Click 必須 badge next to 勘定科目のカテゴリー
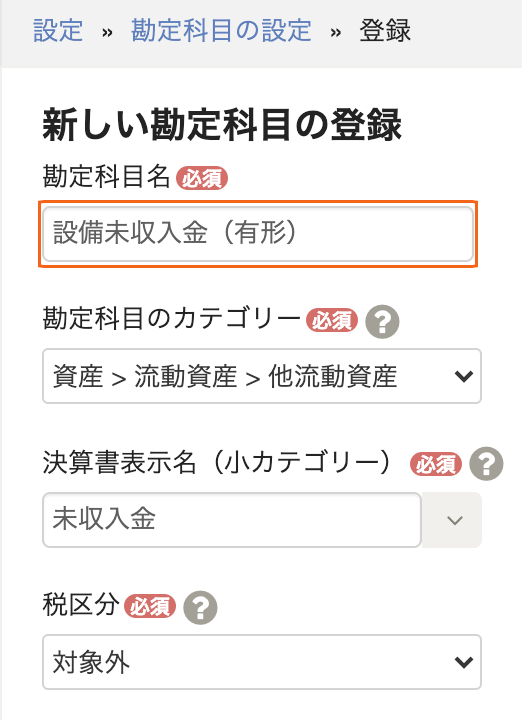This screenshot has width=522, height=720. click(x=332, y=321)
